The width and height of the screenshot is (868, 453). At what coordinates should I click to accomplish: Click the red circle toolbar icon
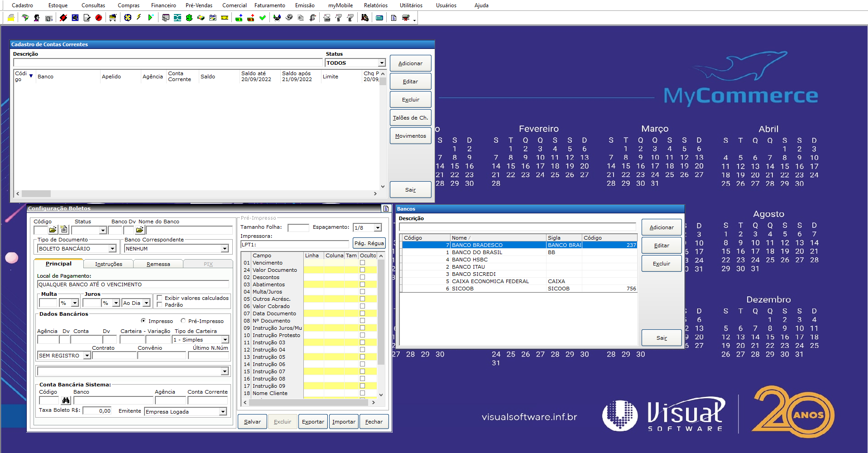tap(99, 18)
